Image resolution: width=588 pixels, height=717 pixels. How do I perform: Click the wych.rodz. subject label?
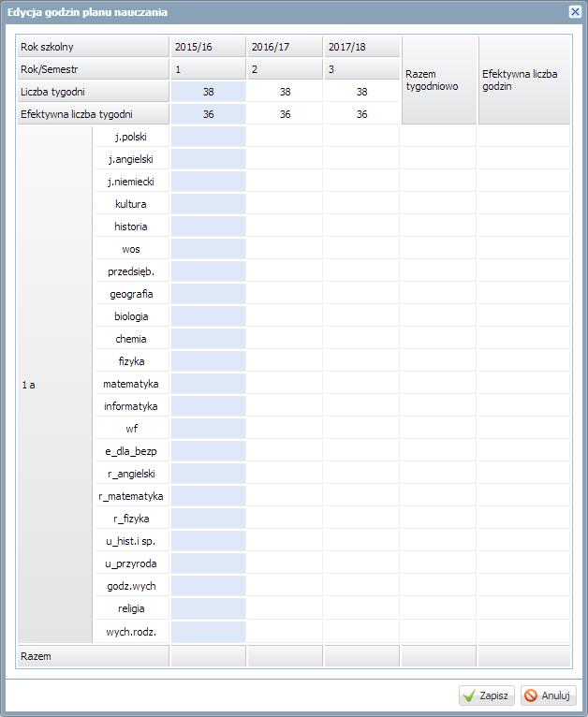[131, 632]
